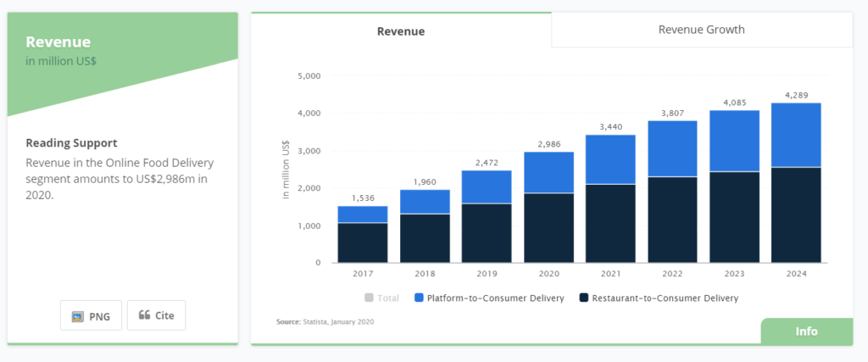Toggle Platform-to-Consumer Delivery legend item
The width and height of the screenshot is (868, 362).
[x=490, y=298]
